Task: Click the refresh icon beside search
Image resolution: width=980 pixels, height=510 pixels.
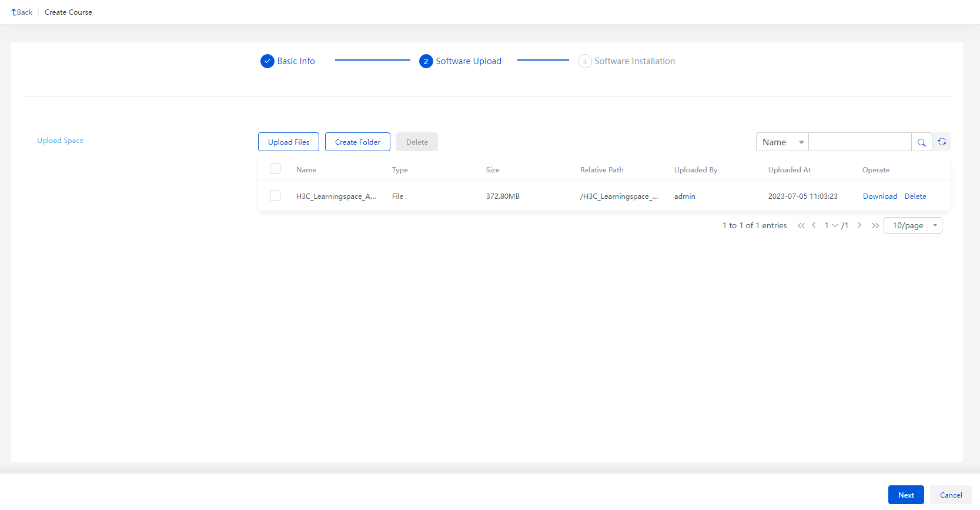Action: coord(942,142)
